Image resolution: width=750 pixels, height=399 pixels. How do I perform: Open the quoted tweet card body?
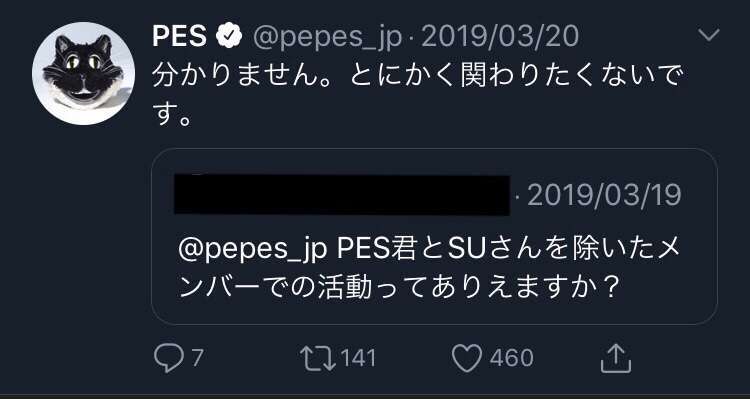[x=434, y=236]
